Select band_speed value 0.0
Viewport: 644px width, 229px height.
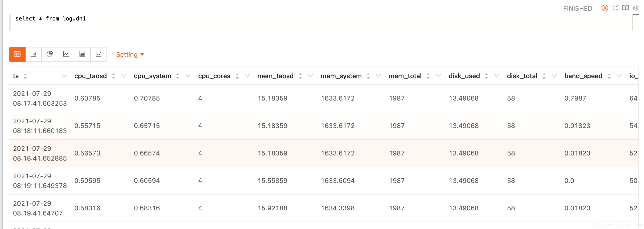[569, 181]
